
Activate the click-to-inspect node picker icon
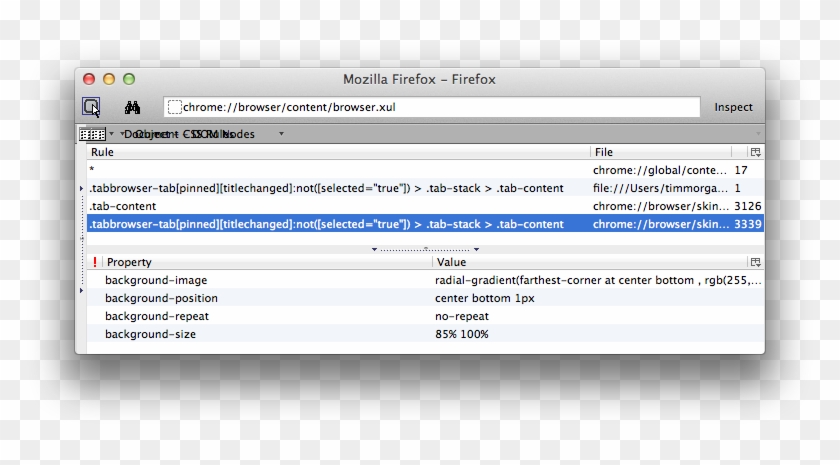point(91,107)
